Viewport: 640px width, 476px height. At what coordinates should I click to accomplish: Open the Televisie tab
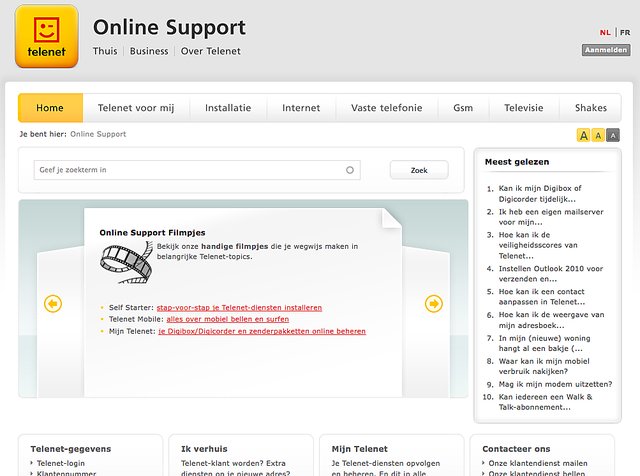(524, 108)
